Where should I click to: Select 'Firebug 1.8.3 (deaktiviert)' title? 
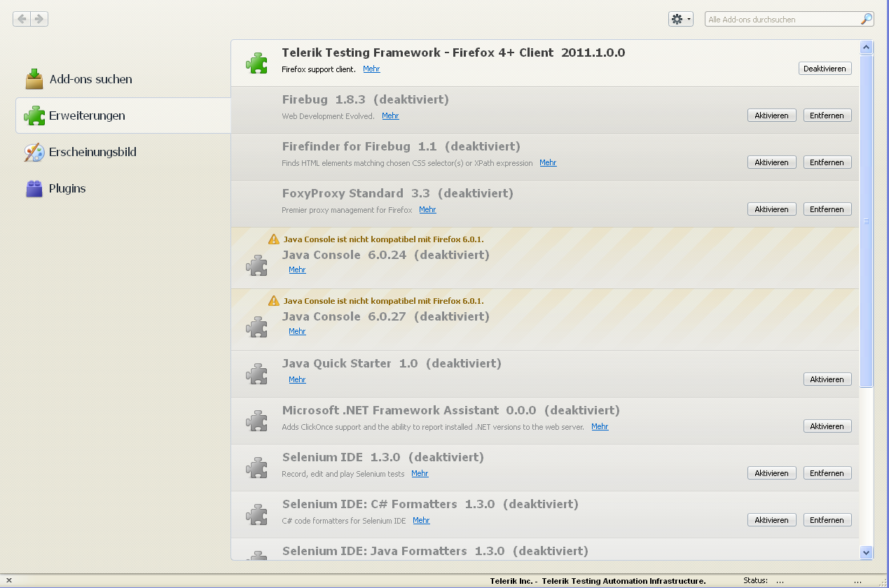tap(366, 99)
